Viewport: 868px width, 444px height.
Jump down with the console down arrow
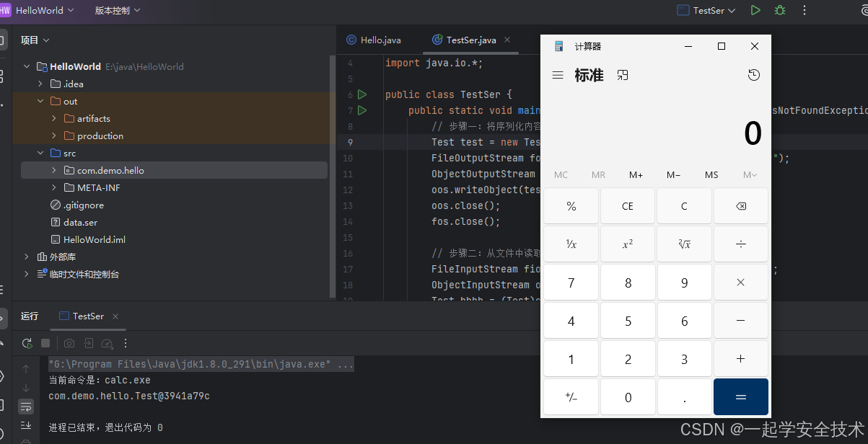[27, 388]
